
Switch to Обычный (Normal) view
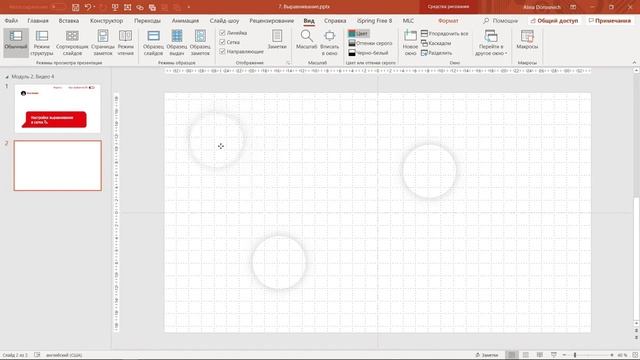[16, 42]
